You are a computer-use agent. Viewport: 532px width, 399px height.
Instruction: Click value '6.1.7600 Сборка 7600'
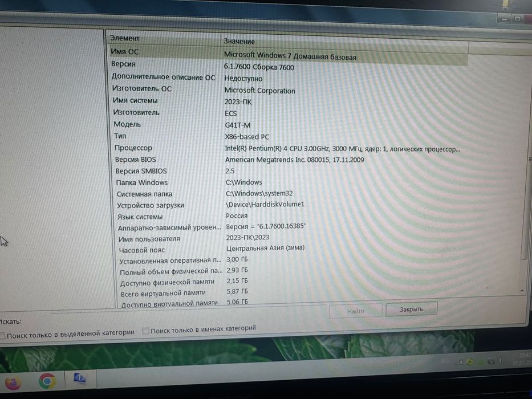point(259,67)
